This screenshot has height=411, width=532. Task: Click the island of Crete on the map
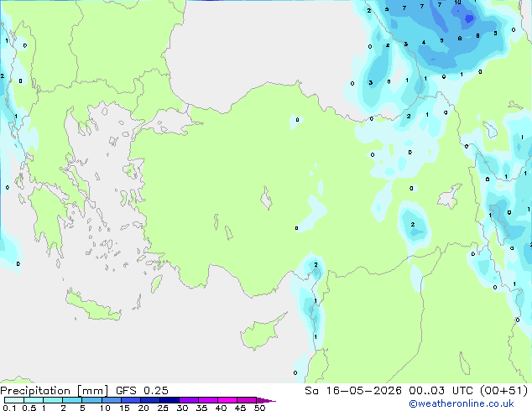point(92,306)
